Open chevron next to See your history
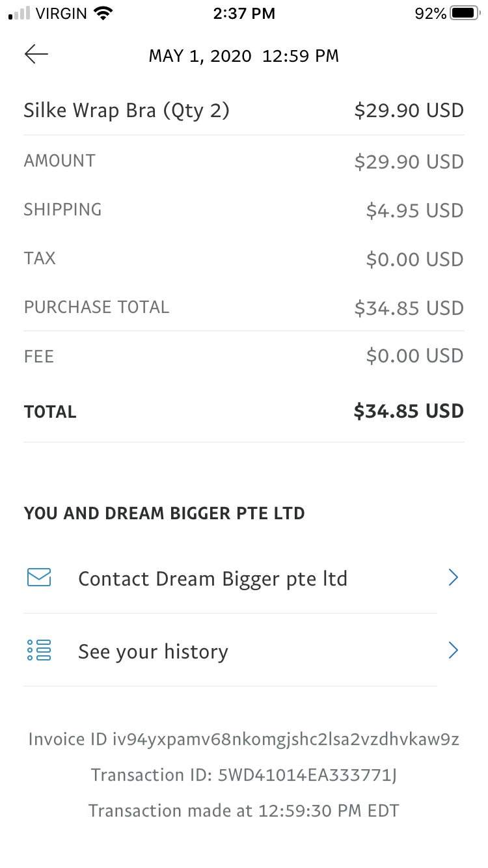The width and height of the screenshot is (488, 868). pyautogui.click(x=454, y=650)
